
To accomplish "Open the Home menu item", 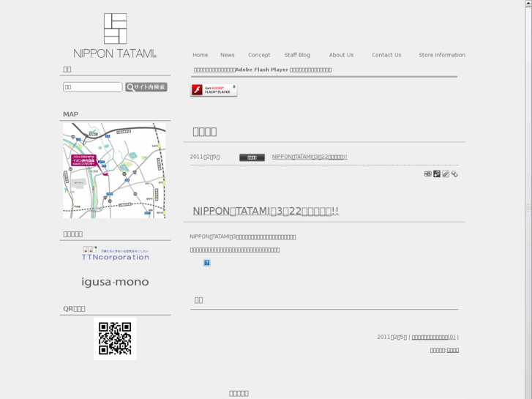I will point(201,55).
